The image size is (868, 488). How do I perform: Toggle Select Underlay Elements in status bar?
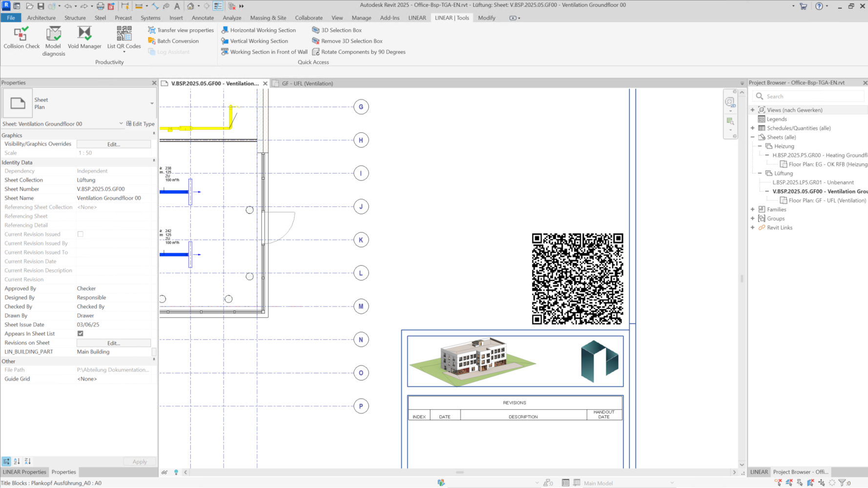coord(789,483)
